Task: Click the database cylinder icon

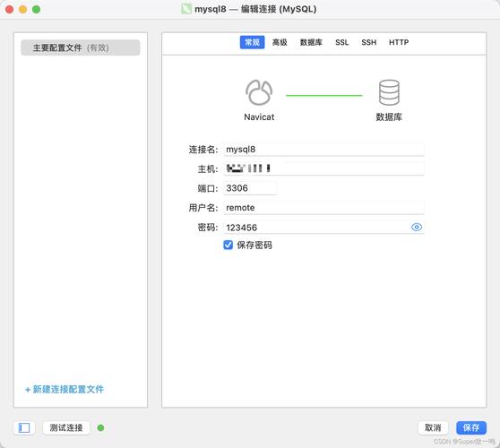Action: [x=389, y=92]
